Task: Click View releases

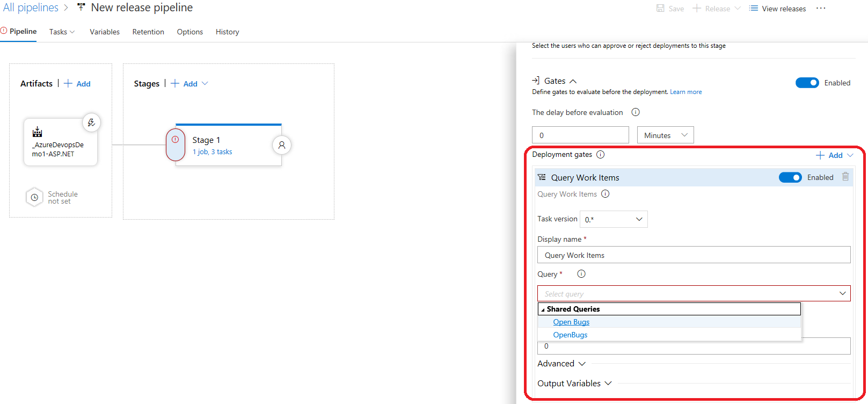Action: pos(778,9)
